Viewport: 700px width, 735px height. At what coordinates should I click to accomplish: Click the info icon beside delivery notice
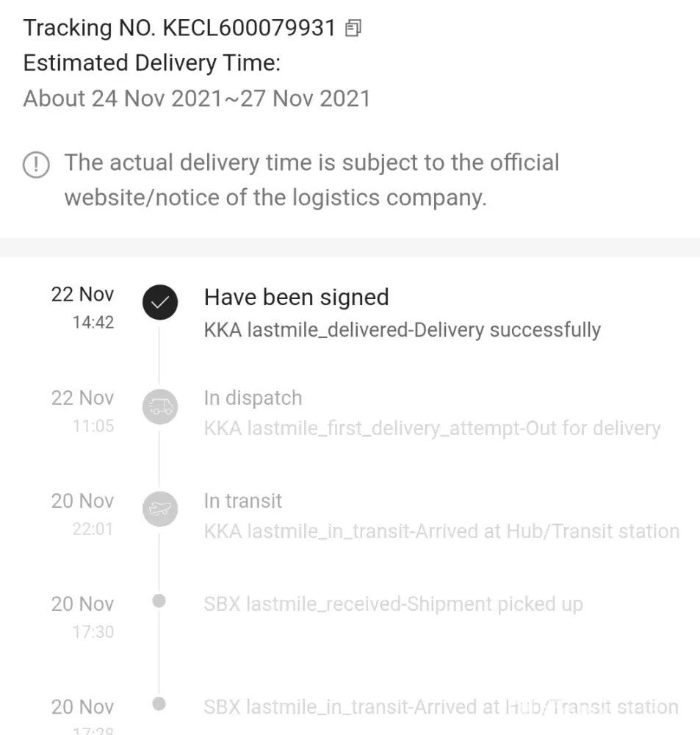pos(36,164)
